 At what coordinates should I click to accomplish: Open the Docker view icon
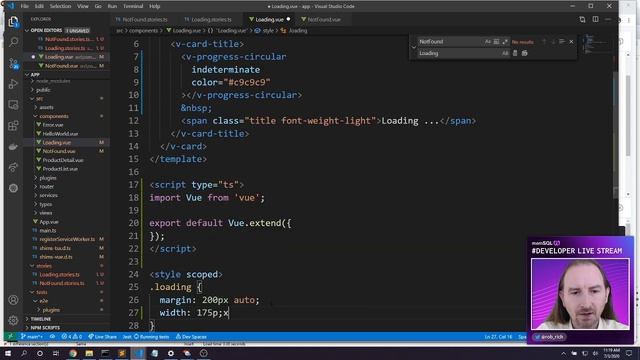coord(13,147)
